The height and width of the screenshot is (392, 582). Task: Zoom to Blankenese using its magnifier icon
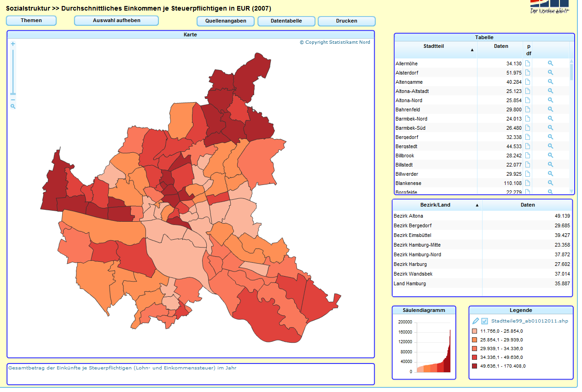click(x=550, y=183)
